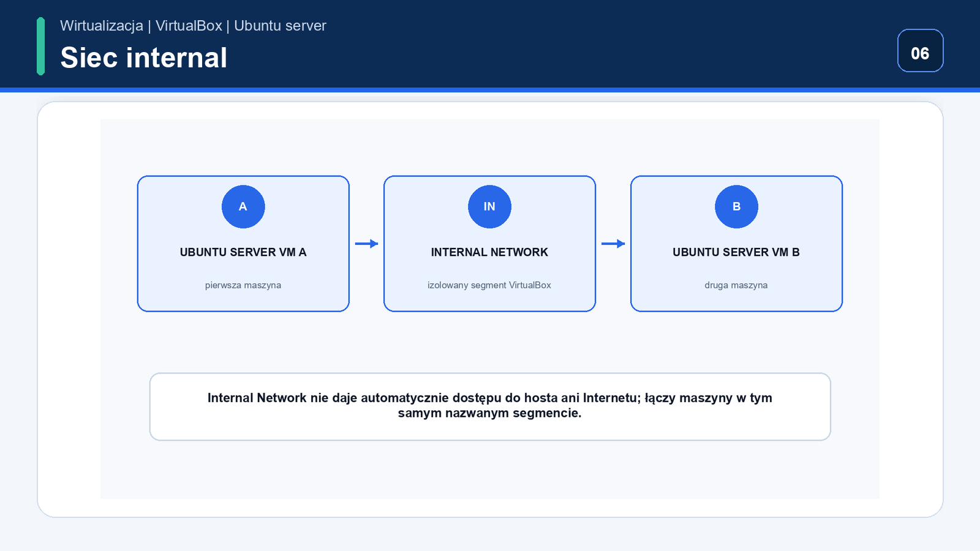Click the blue circle icon labeled B
This screenshot has height=551, width=980.
[736, 207]
